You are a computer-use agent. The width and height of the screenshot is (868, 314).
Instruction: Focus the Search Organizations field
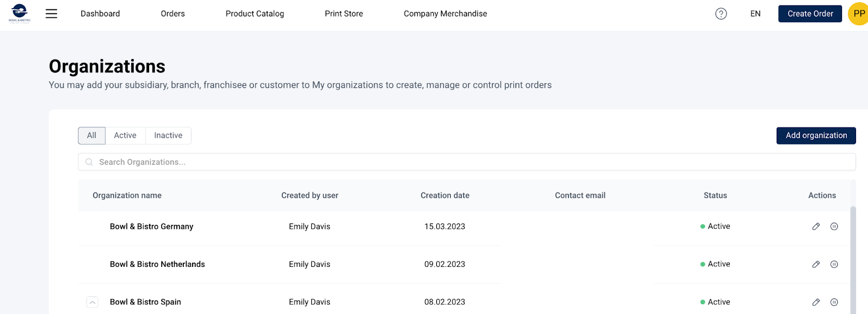pyautogui.click(x=467, y=162)
